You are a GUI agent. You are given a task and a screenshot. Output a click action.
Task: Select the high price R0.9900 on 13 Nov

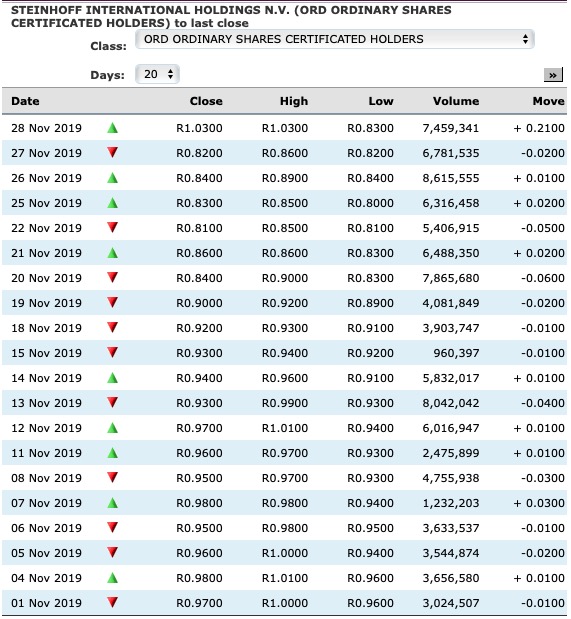285,403
